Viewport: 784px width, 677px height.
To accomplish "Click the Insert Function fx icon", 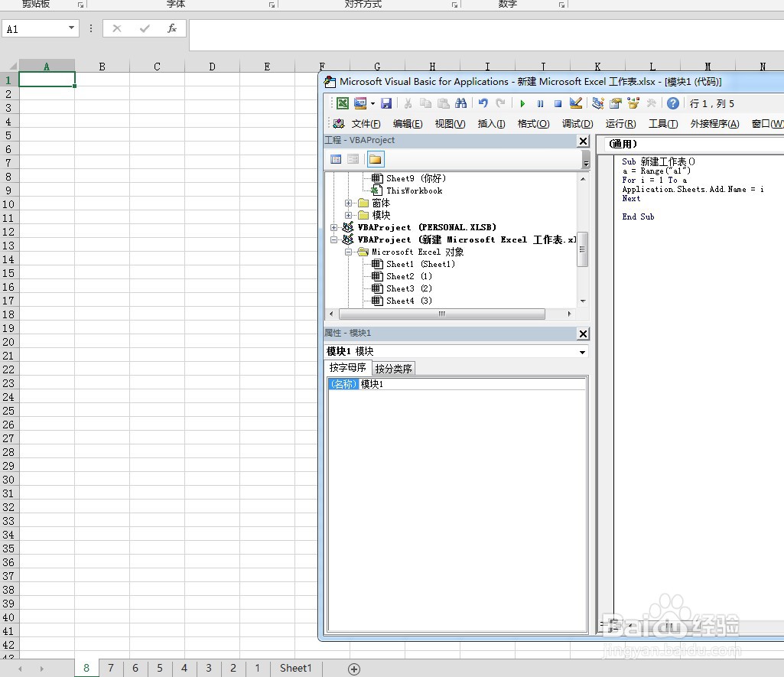I will (172, 28).
